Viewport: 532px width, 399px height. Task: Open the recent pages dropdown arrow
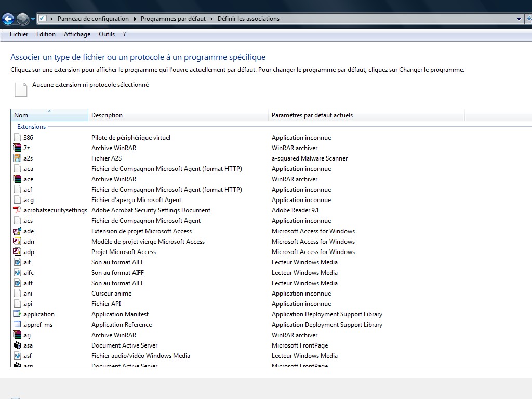point(33,19)
